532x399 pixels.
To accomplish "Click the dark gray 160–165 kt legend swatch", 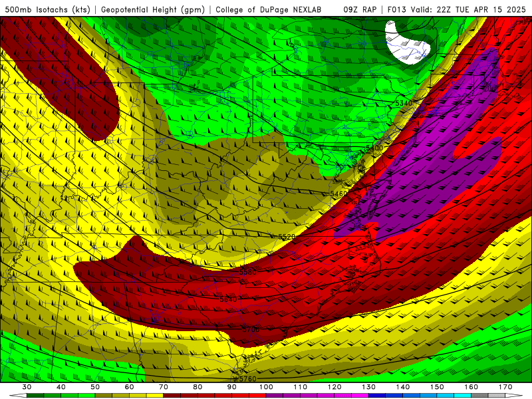I will pyautogui.click(x=479, y=396).
